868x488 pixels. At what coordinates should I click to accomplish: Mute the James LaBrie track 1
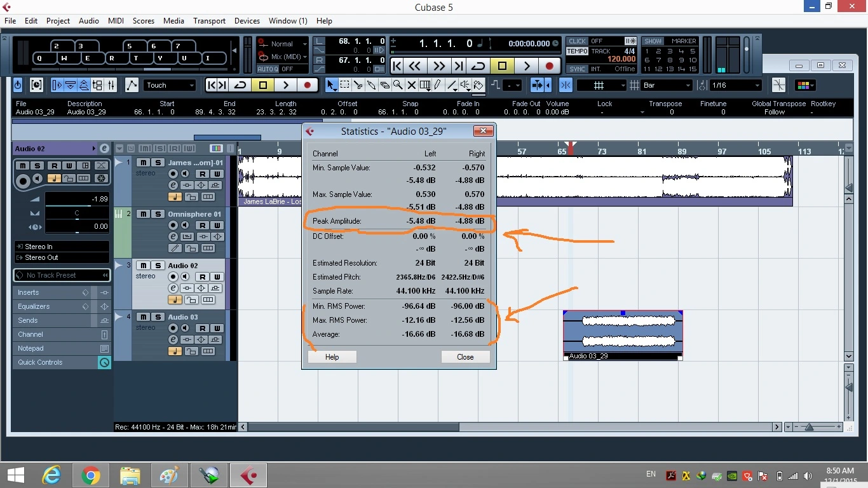[143, 163]
